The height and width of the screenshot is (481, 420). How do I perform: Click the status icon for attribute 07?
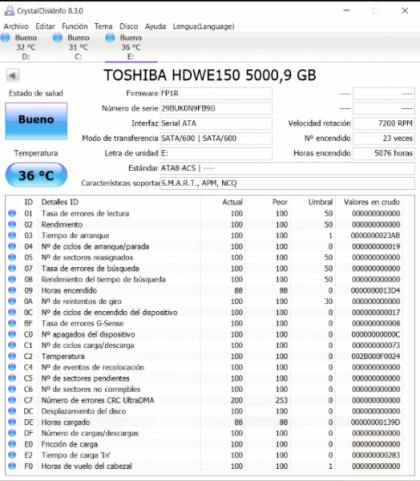pyautogui.click(x=12, y=268)
